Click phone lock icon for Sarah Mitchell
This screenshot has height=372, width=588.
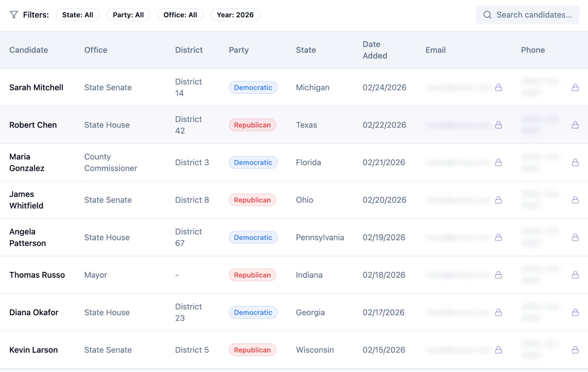(575, 88)
